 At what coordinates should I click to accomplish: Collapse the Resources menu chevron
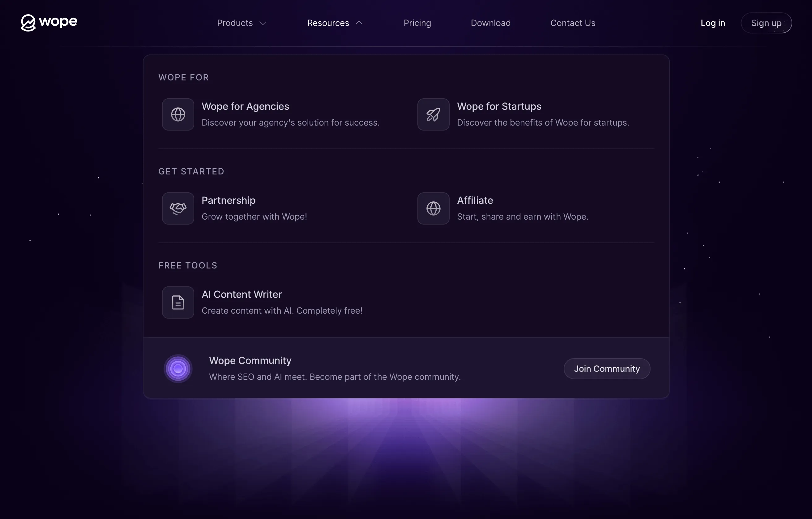point(359,23)
